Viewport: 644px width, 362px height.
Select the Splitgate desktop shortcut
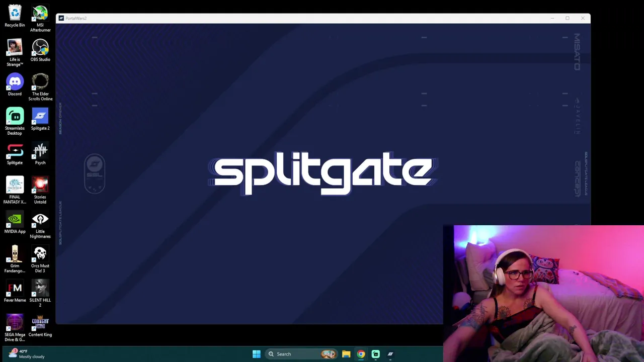coord(15,154)
